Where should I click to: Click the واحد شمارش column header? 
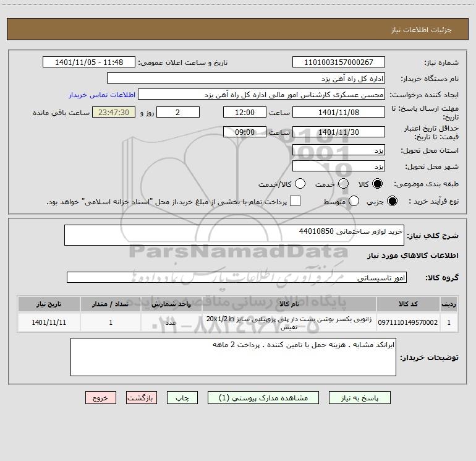[x=171, y=304]
